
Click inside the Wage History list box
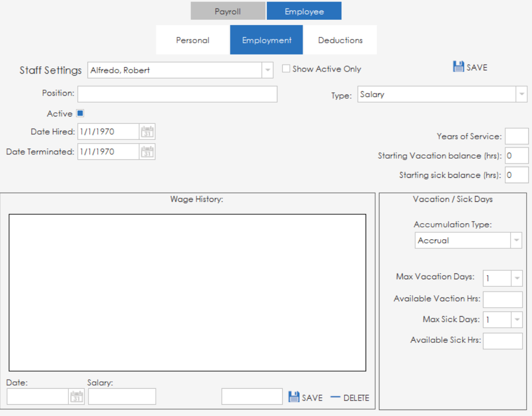(x=187, y=293)
